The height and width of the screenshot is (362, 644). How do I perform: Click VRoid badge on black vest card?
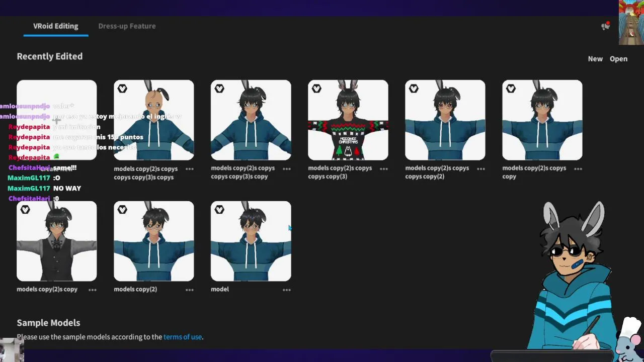click(x=25, y=210)
